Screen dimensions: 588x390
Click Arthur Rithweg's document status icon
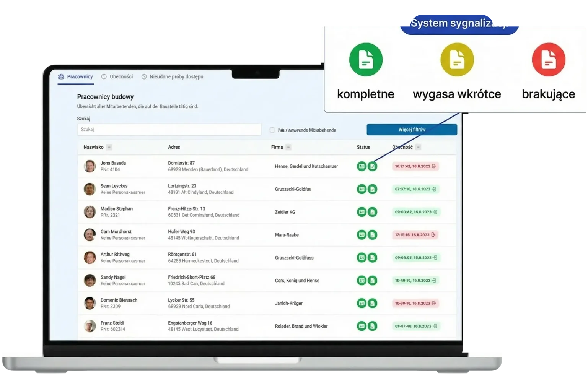372,258
